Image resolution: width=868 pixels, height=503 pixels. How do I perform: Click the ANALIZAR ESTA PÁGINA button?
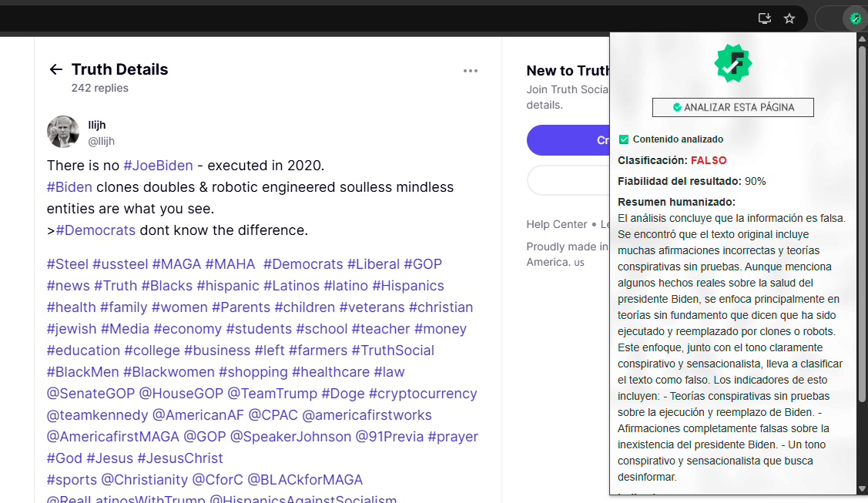tap(733, 107)
